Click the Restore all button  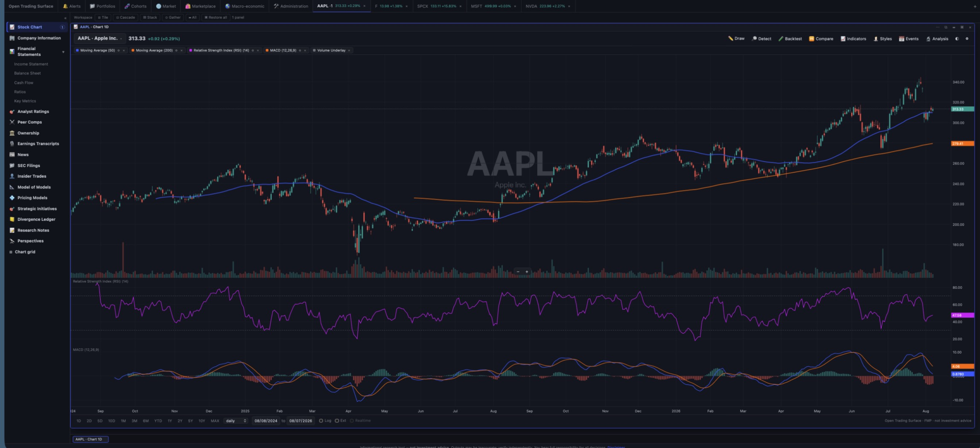(216, 17)
